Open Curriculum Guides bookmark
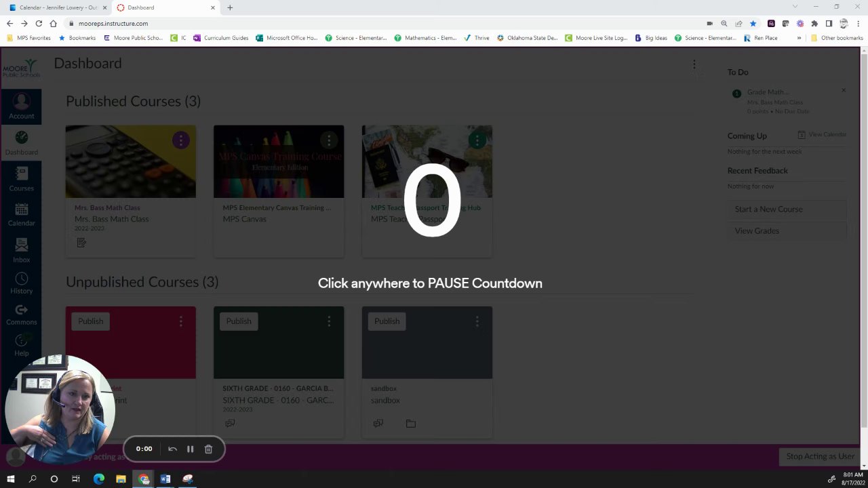 pos(221,38)
